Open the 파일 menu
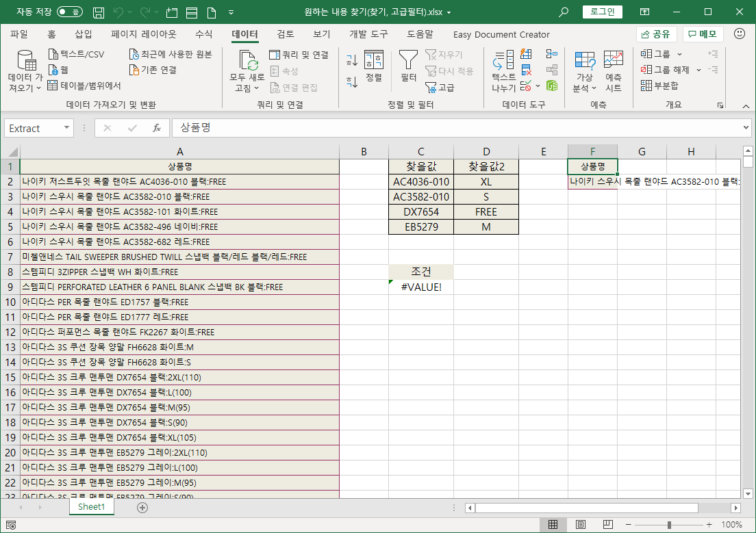Image resolution: width=756 pixels, height=533 pixels. click(19, 34)
